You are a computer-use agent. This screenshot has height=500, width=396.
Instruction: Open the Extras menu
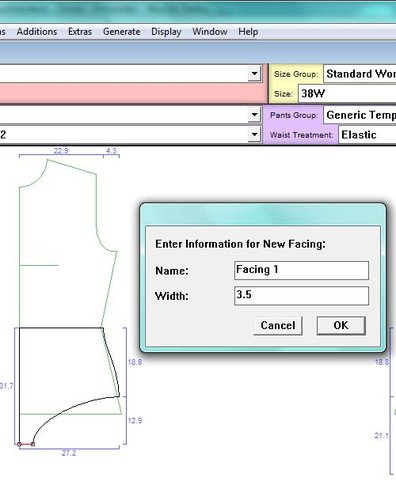click(x=80, y=32)
